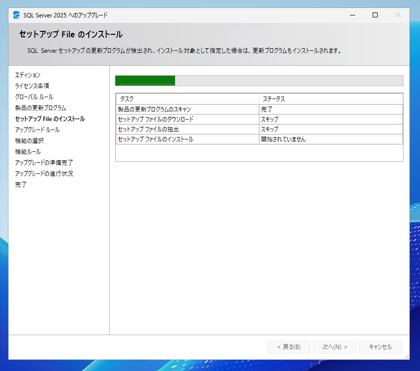Select グローバル ルール step in sidebar

point(34,97)
